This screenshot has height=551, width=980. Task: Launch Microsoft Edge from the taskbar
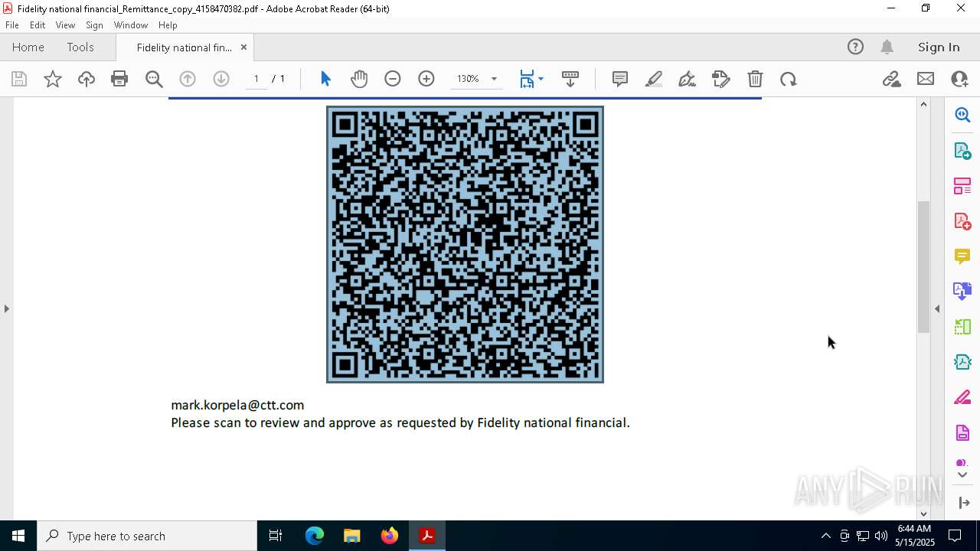pyautogui.click(x=315, y=536)
